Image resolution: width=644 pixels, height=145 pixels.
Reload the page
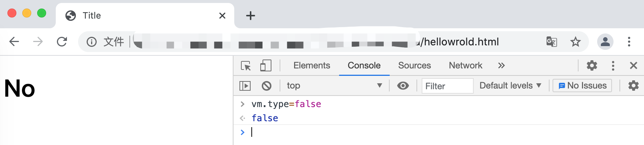pyautogui.click(x=62, y=42)
